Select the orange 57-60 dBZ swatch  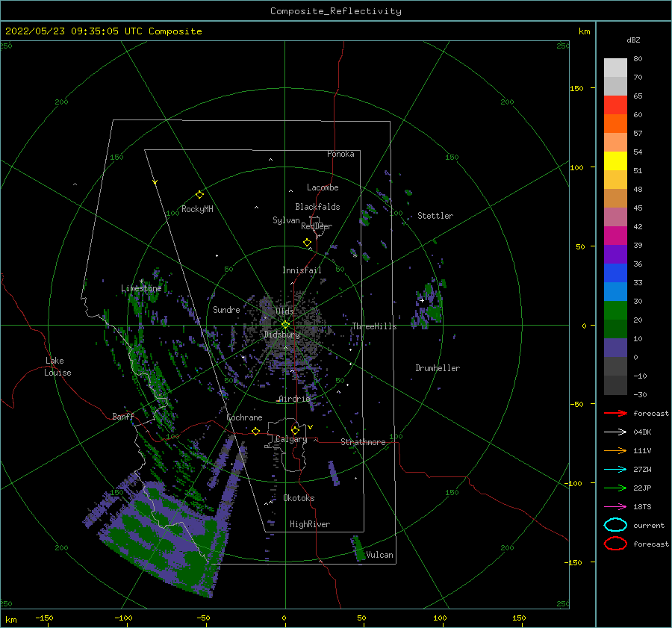[x=615, y=124]
